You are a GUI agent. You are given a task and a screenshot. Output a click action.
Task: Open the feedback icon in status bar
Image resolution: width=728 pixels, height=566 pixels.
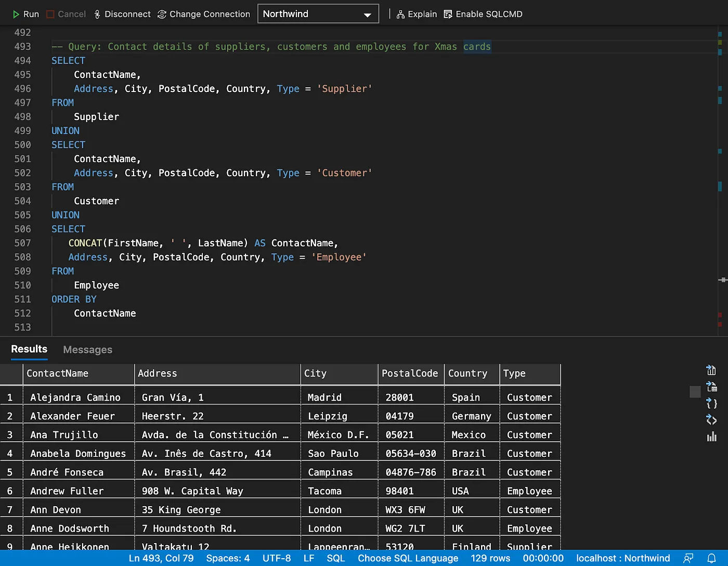(688, 558)
